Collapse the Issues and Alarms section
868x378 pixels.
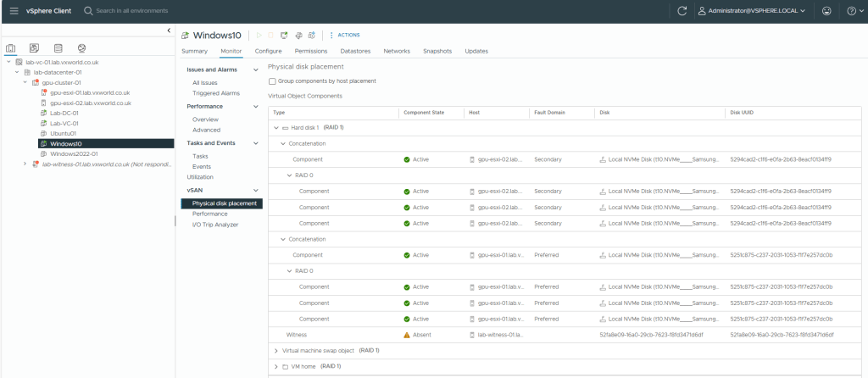pyautogui.click(x=256, y=69)
